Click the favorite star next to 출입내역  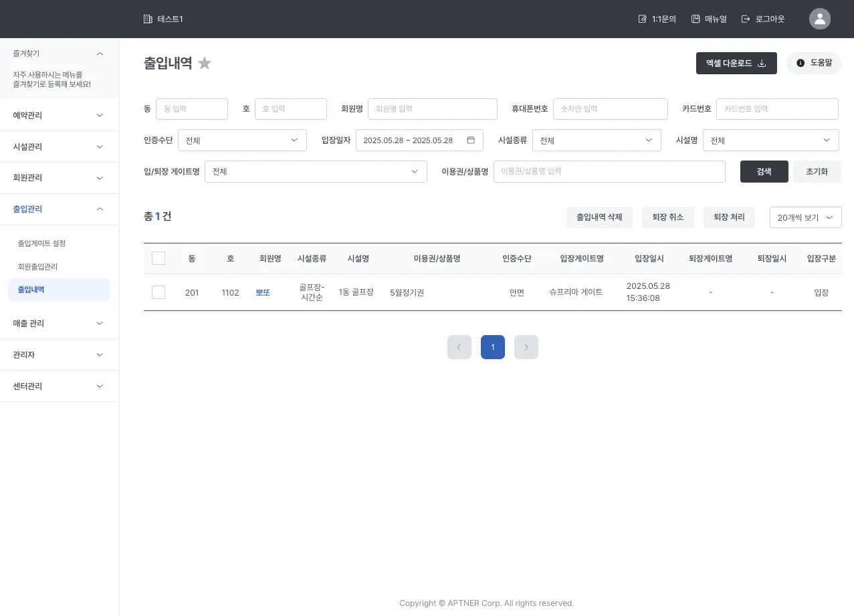point(205,64)
